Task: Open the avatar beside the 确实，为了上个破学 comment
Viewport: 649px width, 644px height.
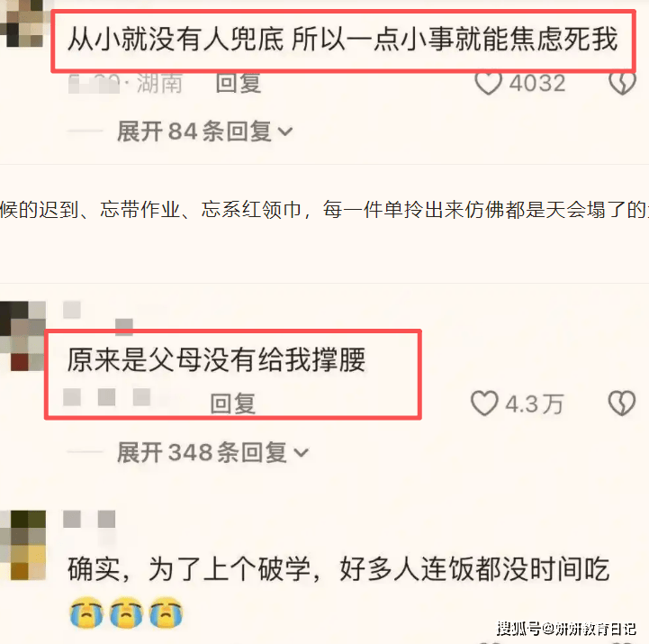Action: click(x=23, y=545)
